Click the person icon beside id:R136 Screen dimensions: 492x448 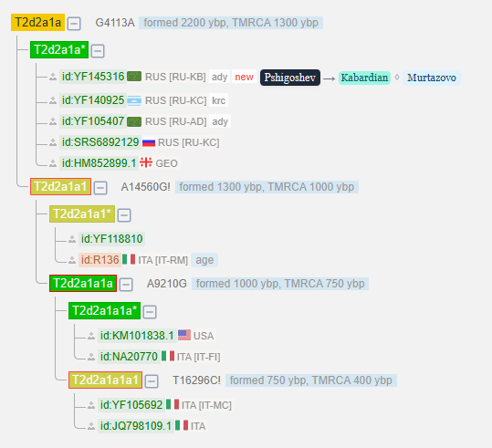click(x=72, y=260)
